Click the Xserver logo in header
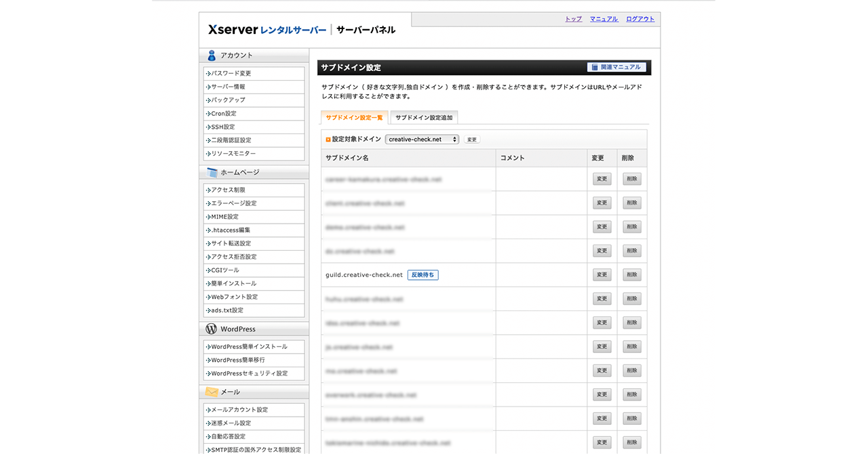The width and height of the screenshot is (868, 454). click(x=233, y=30)
